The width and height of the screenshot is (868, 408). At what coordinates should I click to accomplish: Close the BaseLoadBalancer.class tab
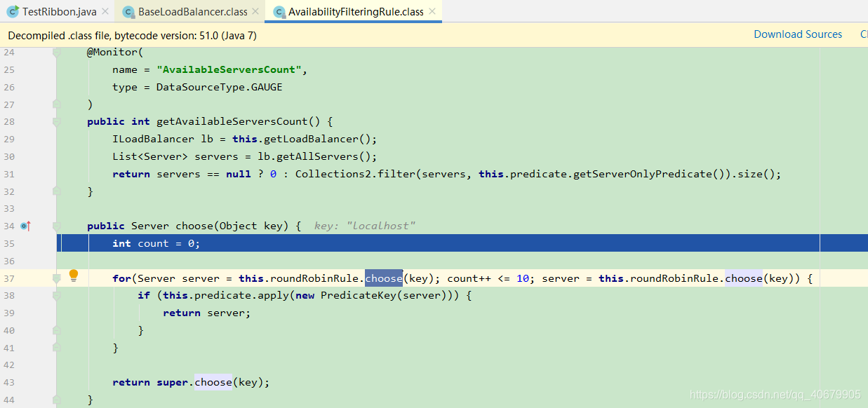coord(255,12)
